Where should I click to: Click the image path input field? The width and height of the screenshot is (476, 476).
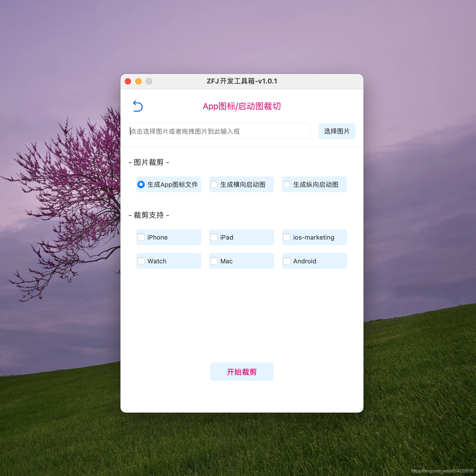[x=220, y=131]
